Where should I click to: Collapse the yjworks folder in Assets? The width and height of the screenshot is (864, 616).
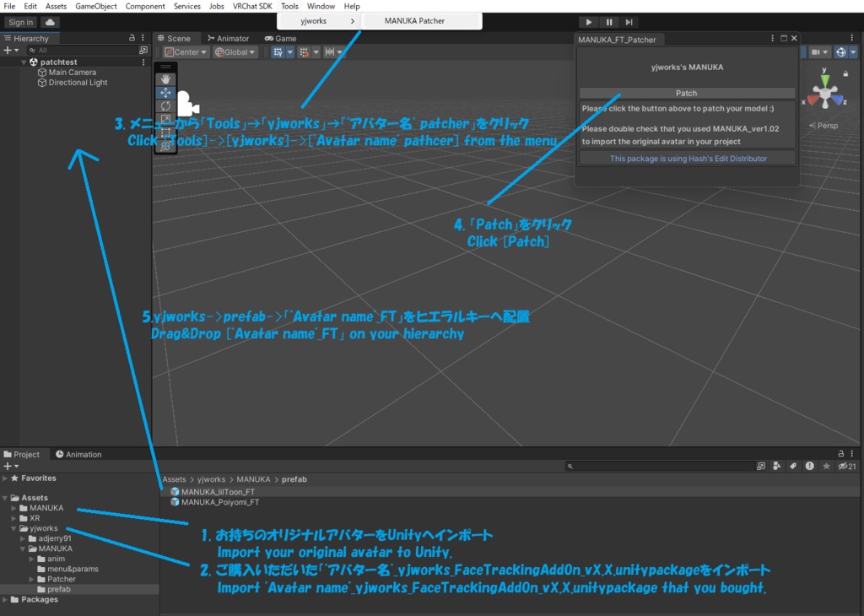point(13,528)
